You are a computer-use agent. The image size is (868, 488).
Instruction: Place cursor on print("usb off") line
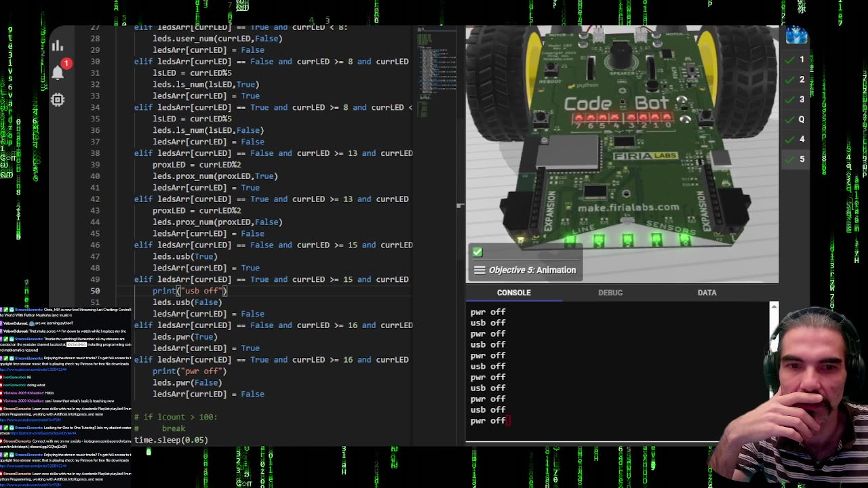(x=190, y=291)
